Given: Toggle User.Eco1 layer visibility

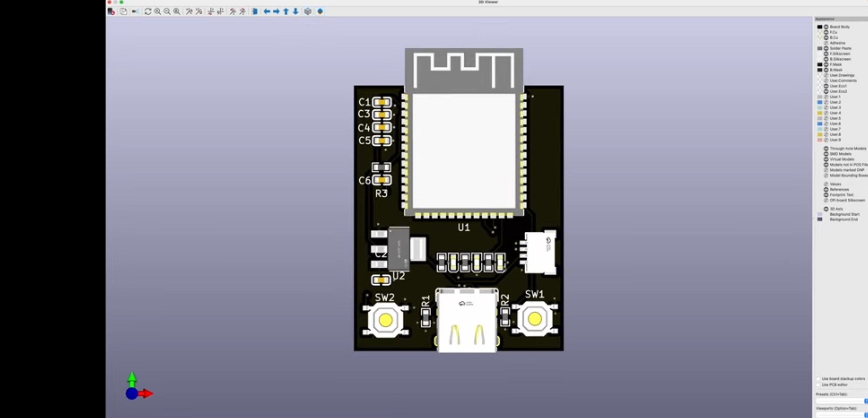Looking at the screenshot, I should pyautogui.click(x=826, y=86).
